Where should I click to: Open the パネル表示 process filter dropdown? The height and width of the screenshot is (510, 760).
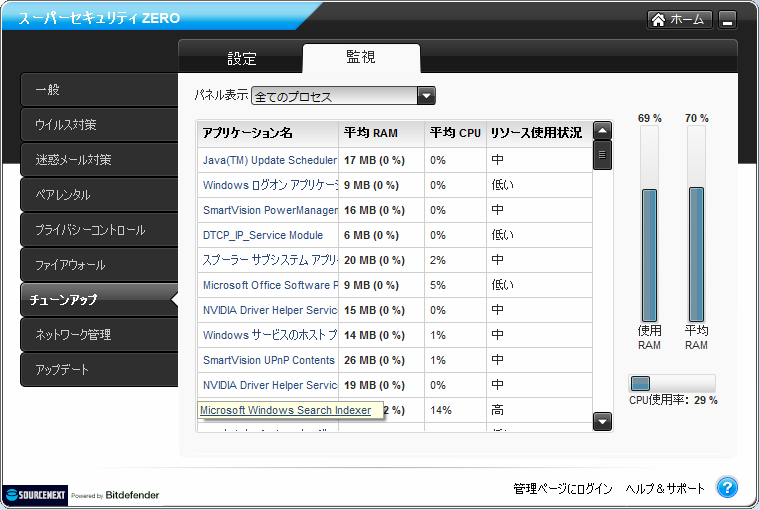point(343,96)
